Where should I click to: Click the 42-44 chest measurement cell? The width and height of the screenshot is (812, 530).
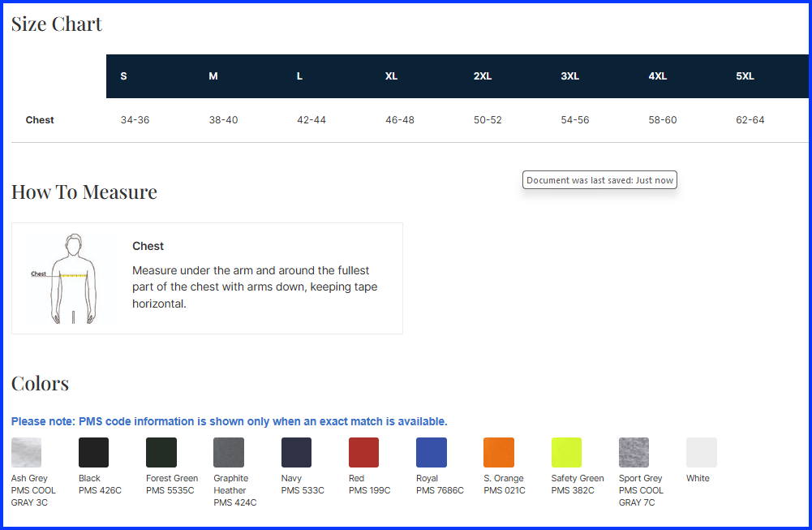[311, 120]
